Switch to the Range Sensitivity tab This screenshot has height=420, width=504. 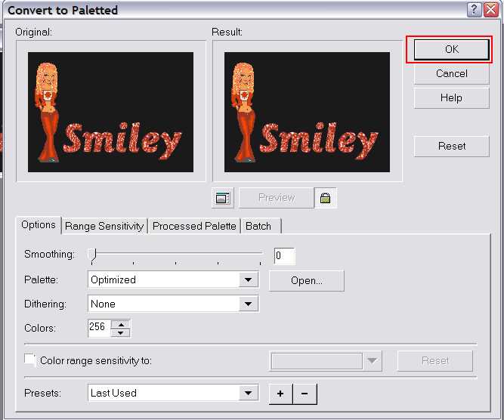coord(104,226)
